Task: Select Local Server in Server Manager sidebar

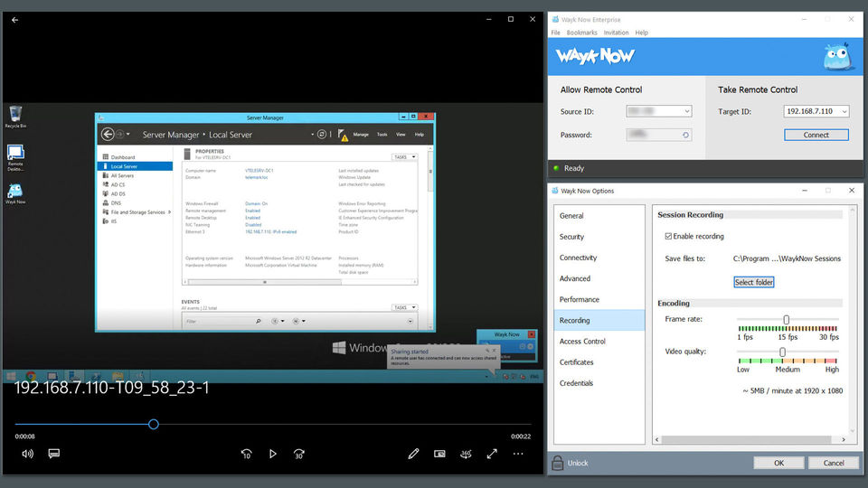Action: 135,166
